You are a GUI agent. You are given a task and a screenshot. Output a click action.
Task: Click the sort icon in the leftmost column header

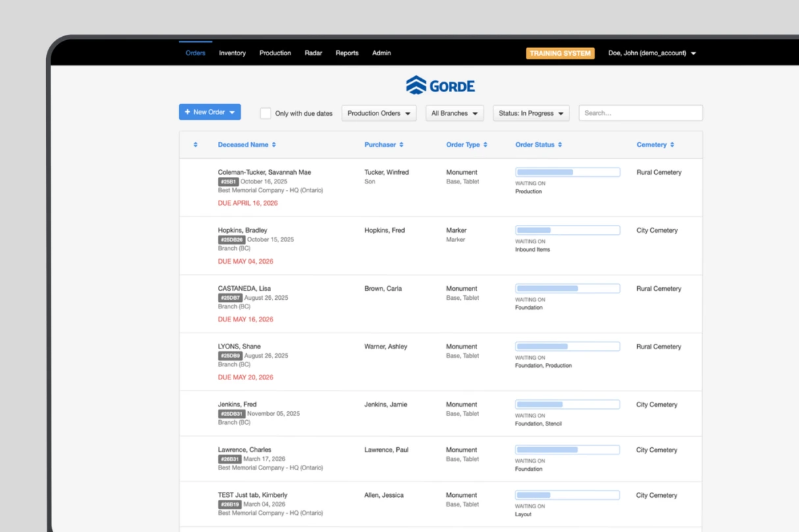194,144
